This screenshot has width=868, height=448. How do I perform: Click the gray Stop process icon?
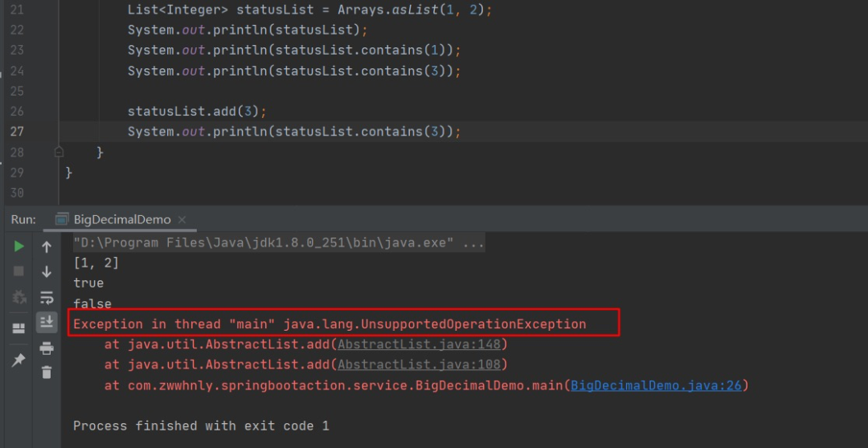(18, 271)
